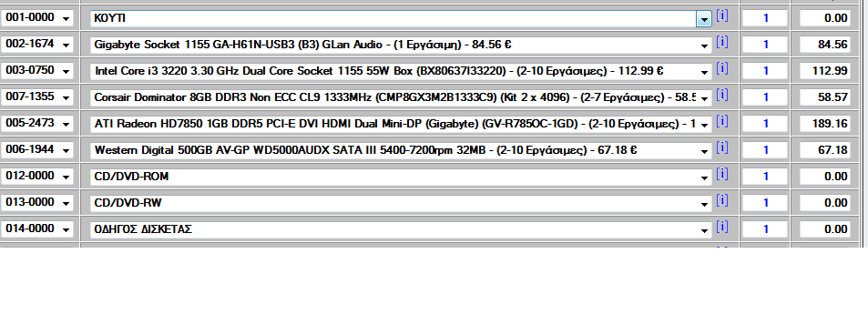This screenshot has width=868, height=335.
Task: Expand the CD/DVD-ROM product dropdown
Action: point(704,178)
